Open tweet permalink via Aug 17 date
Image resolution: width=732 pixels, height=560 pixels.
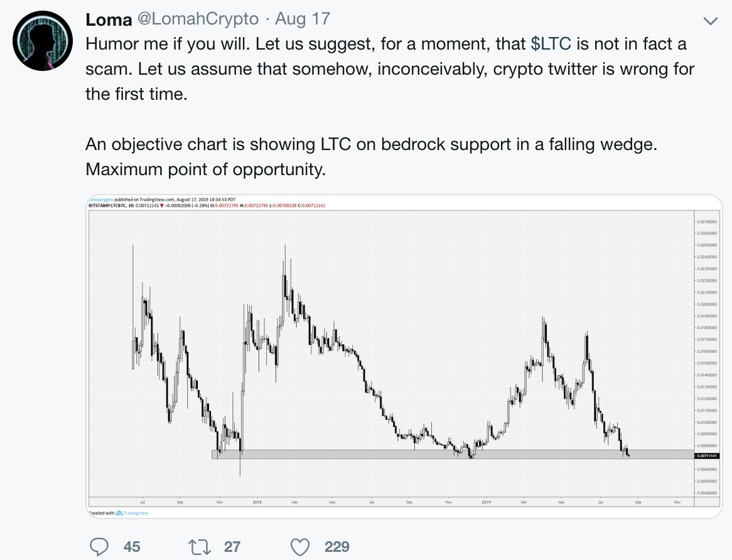click(x=303, y=19)
